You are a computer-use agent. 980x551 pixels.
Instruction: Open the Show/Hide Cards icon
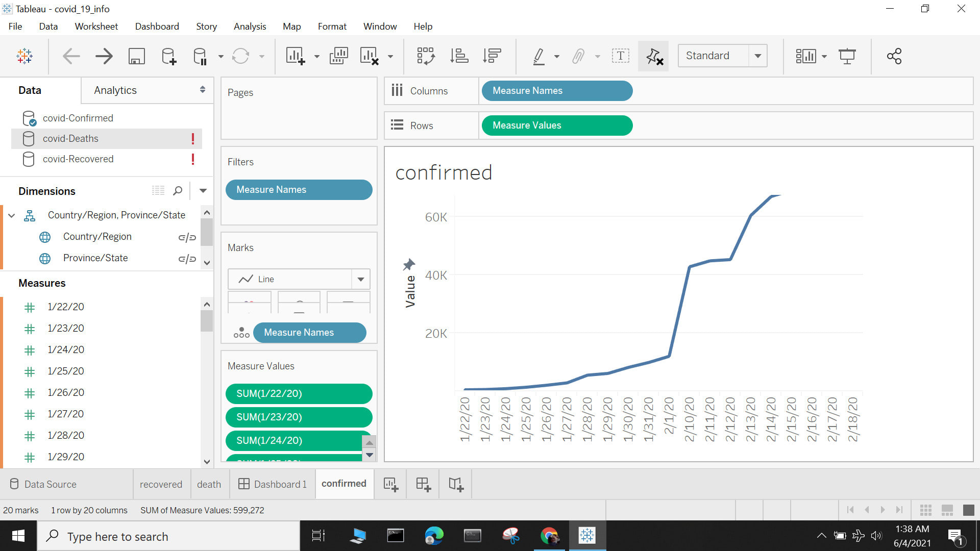click(805, 56)
